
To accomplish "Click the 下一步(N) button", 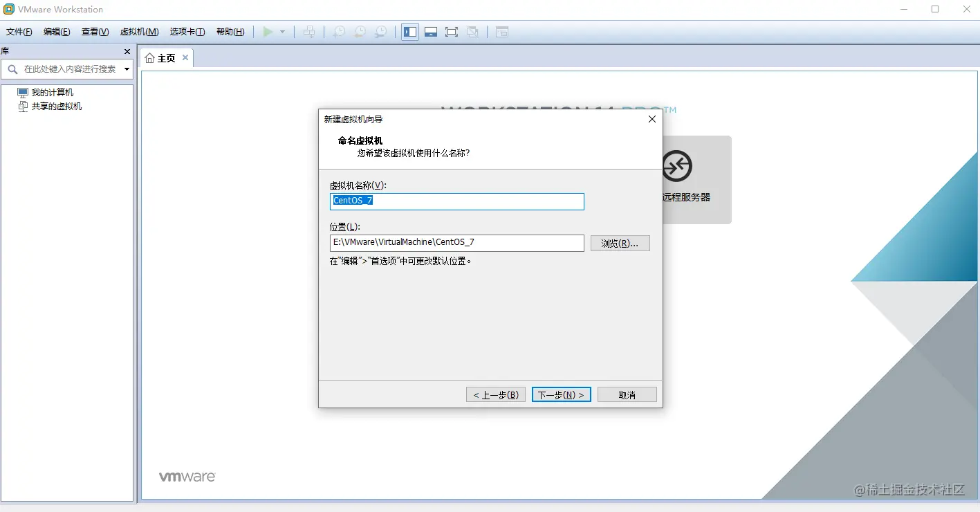I will click(561, 394).
